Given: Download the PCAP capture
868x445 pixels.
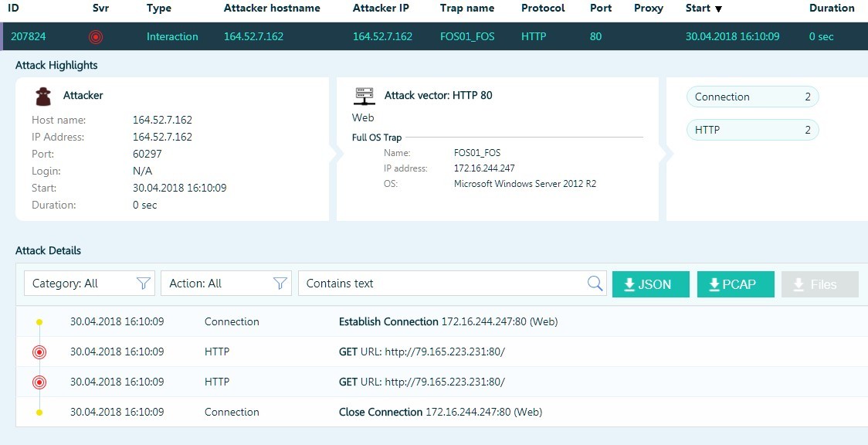Looking at the screenshot, I should (735, 284).
